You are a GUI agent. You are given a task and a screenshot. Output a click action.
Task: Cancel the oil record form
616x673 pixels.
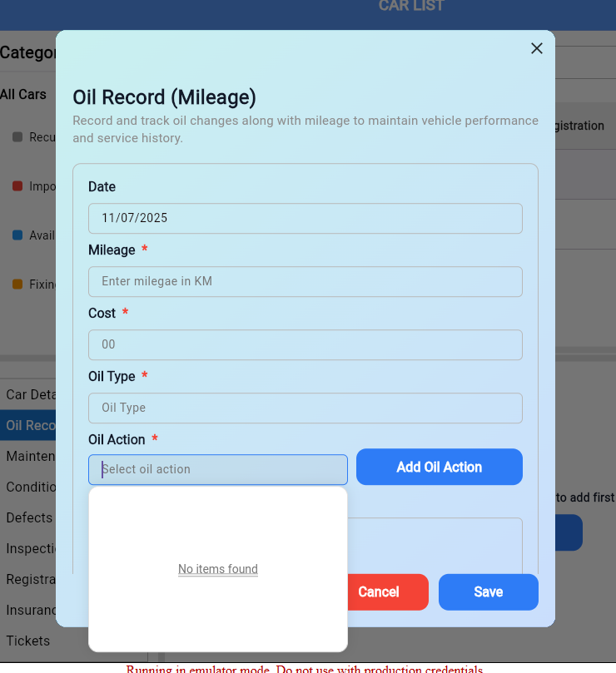pyautogui.click(x=379, y=592)
